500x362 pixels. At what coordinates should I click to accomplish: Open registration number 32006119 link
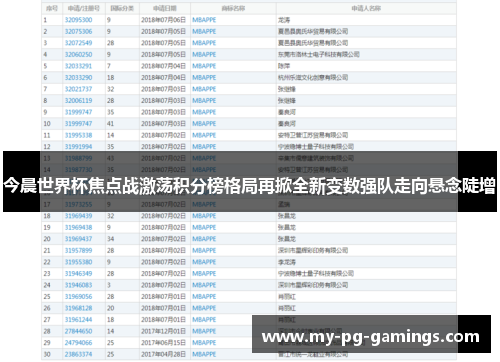(78, 101)
